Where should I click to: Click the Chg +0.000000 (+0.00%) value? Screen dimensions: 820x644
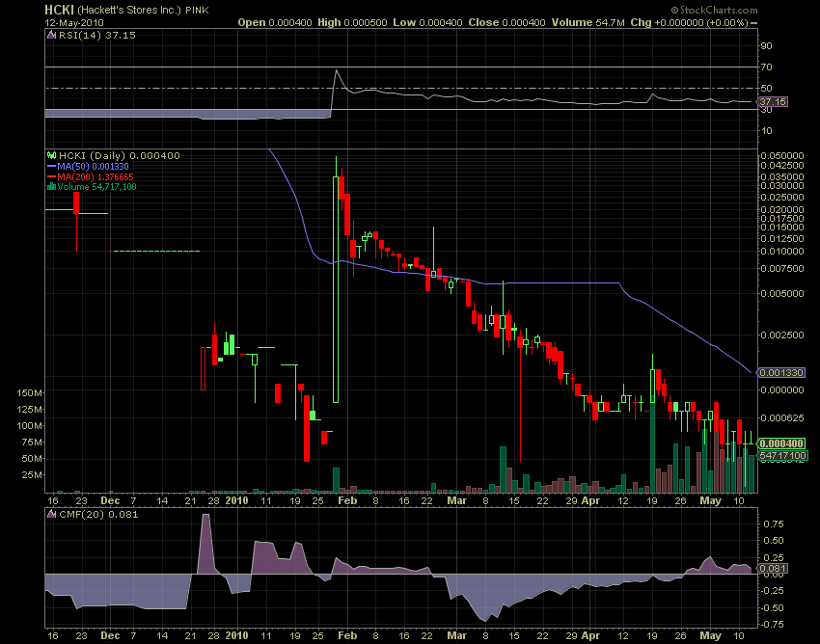tap(689, 22)
